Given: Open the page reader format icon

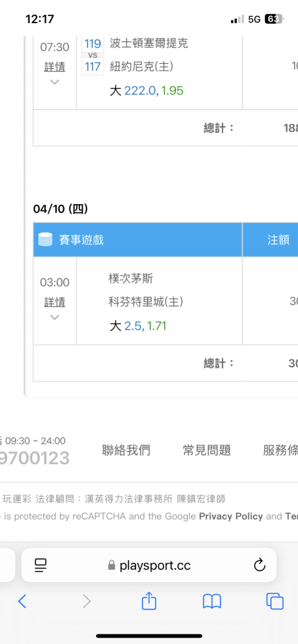Looking at the screenshot, I should coord(41,565).
